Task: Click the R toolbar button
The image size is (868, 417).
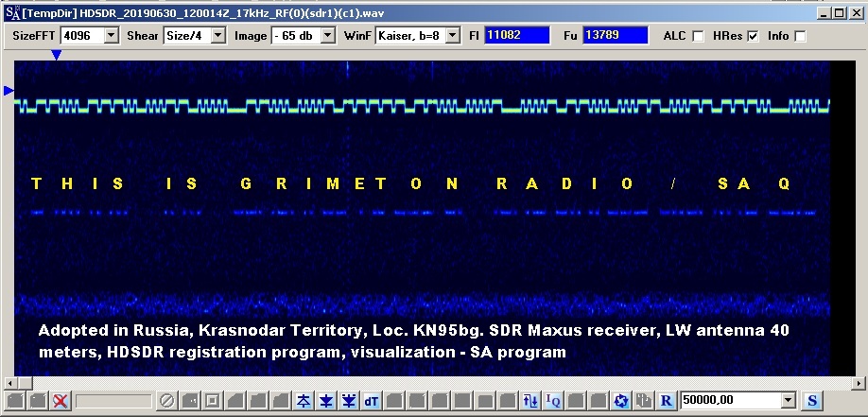Action: [667, 400]
